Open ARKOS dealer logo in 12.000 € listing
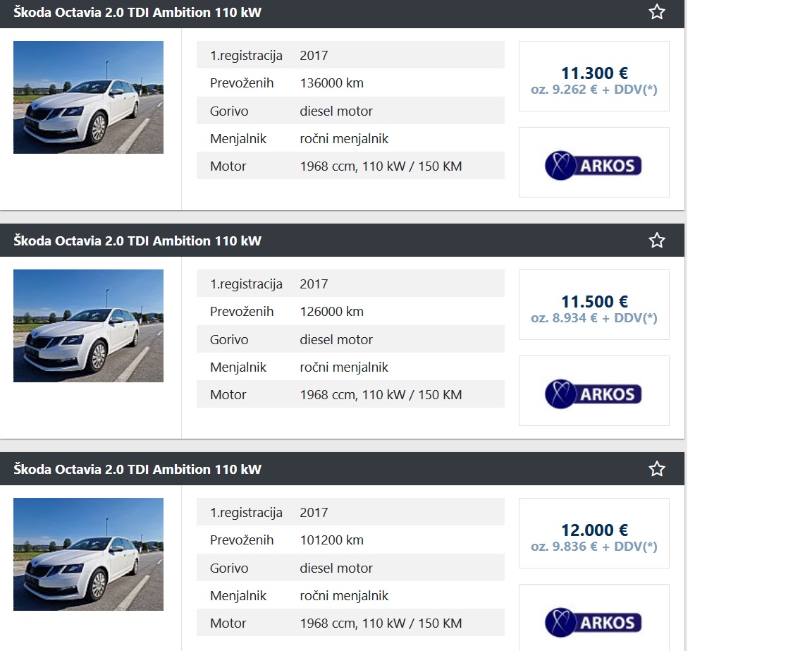The height and width of the screenshot is (651, 812). [593, 623]
